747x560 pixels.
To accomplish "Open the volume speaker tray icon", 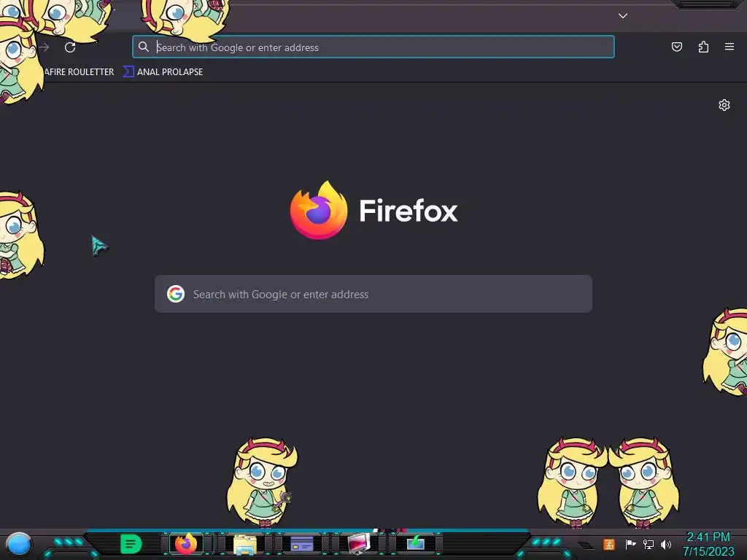I will pos(666,544).
